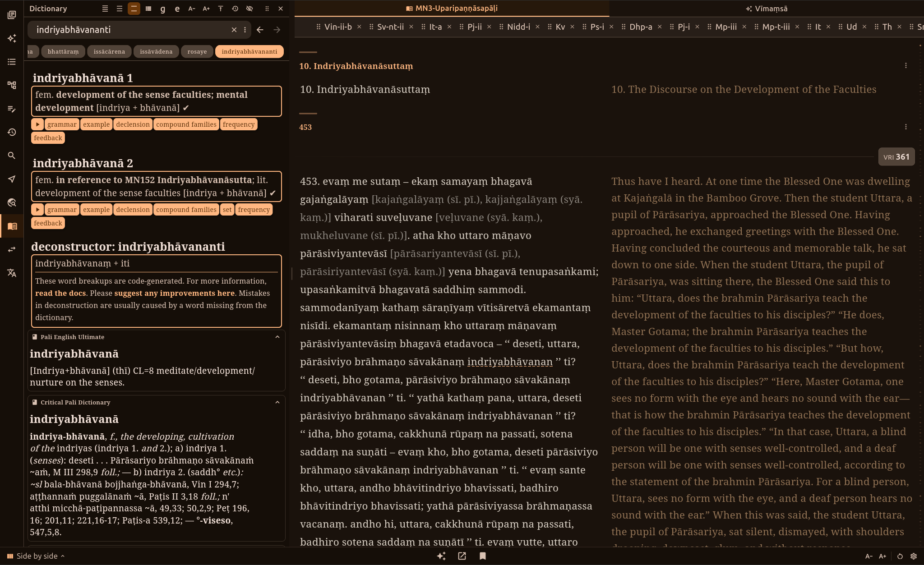Open the Side by side layout dropdown

(x=36, y=556)
